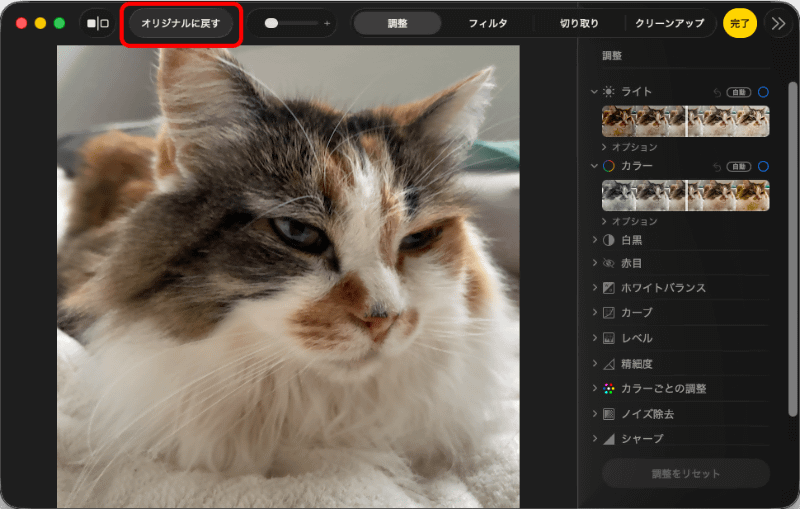
Task: Switch to the フィルタ tab
Action: click(488, 23)
